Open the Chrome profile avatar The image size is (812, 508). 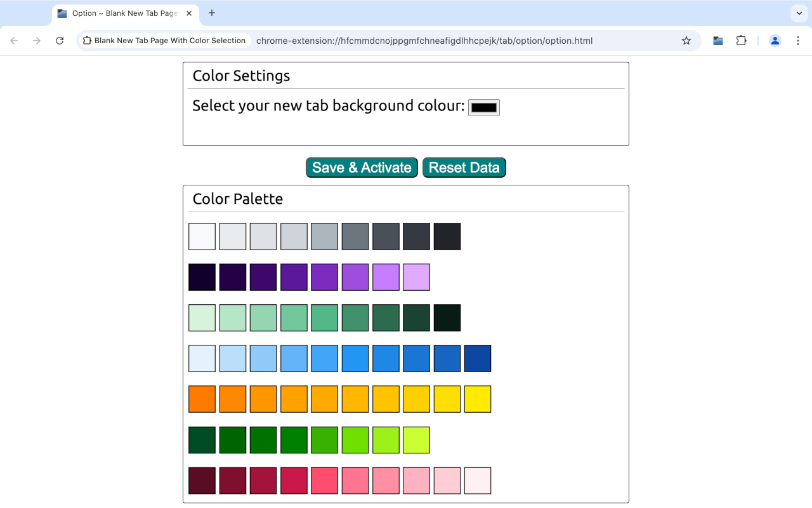[x=775, y=41]
